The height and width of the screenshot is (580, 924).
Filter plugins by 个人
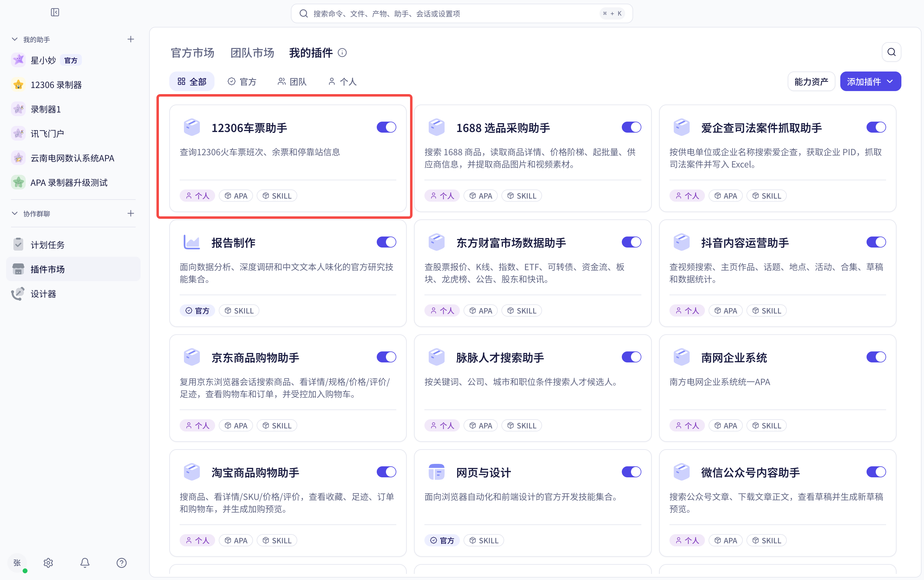click(x=343, y=81)
